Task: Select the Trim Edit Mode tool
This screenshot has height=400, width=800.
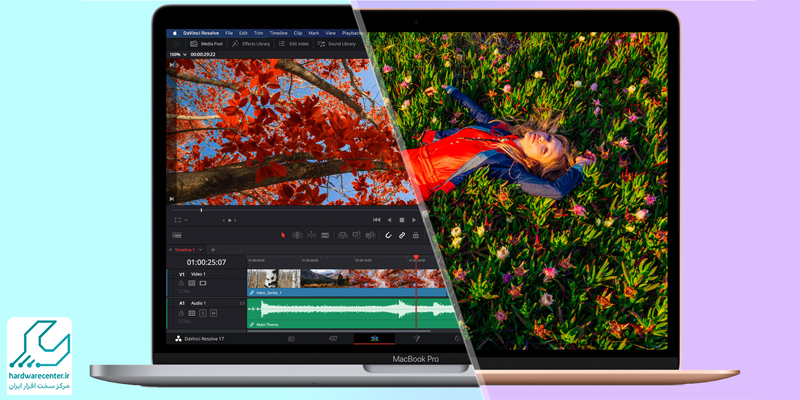Action: click(x=297, y=235)
